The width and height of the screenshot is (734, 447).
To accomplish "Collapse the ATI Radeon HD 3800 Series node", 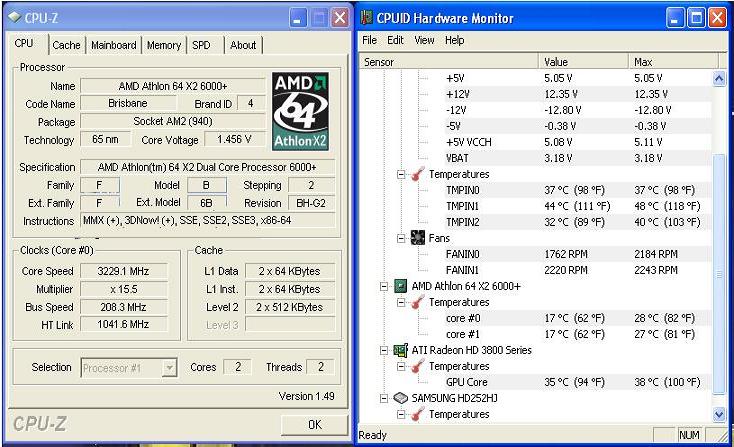I will (x=385, y=350).
